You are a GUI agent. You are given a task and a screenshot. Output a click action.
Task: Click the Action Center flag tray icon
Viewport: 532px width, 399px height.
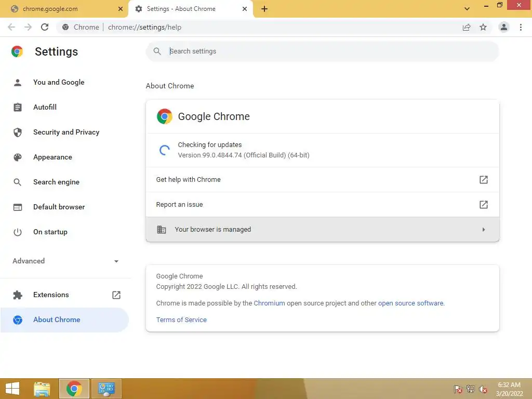click(458, 389)
